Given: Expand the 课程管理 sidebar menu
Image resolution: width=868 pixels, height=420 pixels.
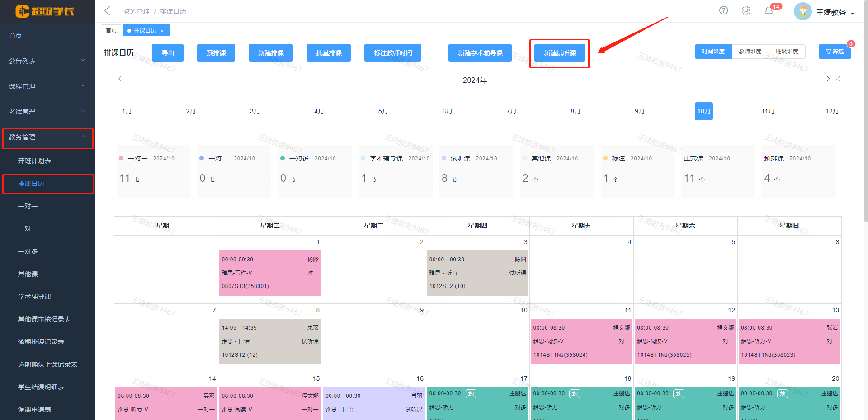Looking at the screenshot, I should pos(47,86).
